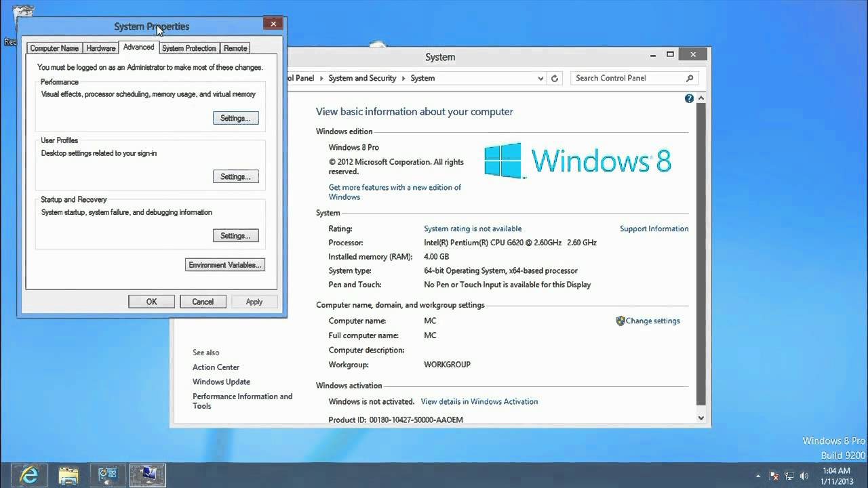868x488 pixels.
Task: Open the address bar history dropdown arrow
Action: click(x=540, y=78)
